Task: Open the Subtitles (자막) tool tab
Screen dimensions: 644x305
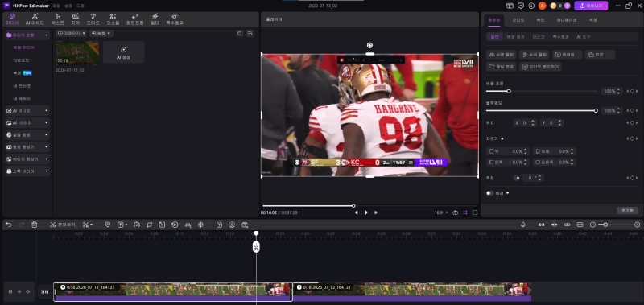Action: pos(76,19)
